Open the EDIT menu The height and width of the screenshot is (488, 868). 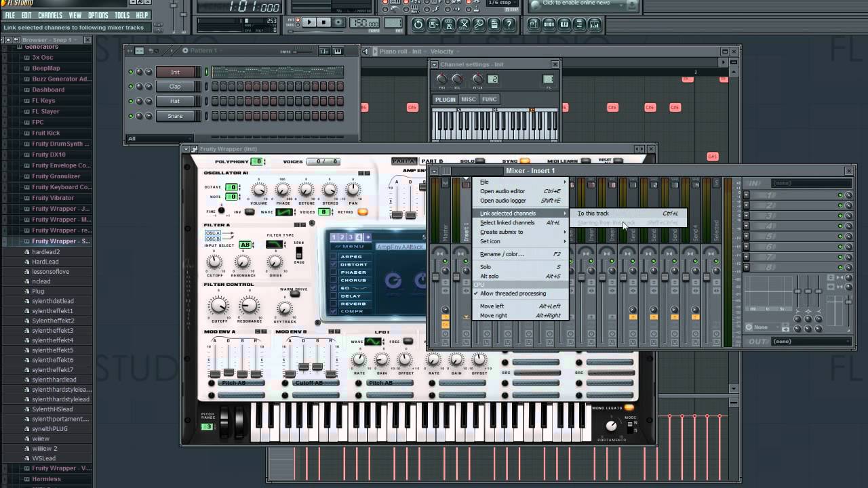coord(26,15)
